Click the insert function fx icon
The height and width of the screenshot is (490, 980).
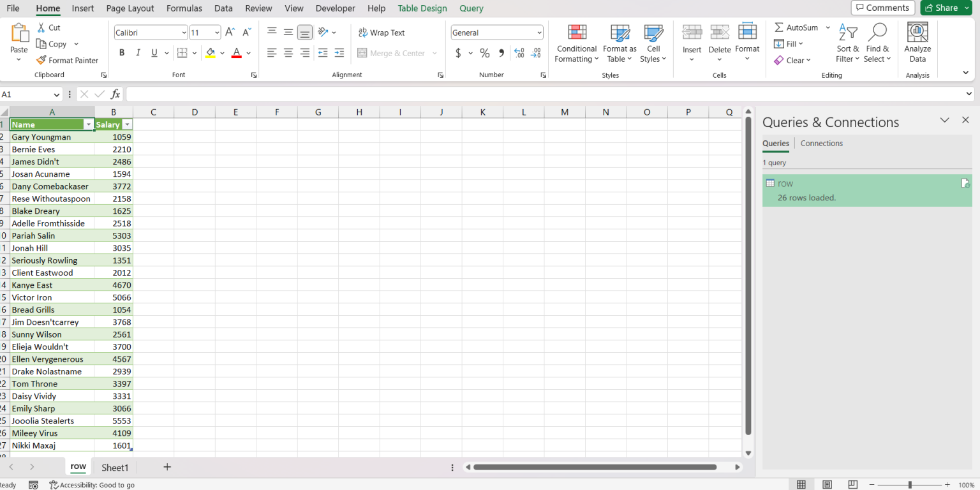[x=115, y=94]
